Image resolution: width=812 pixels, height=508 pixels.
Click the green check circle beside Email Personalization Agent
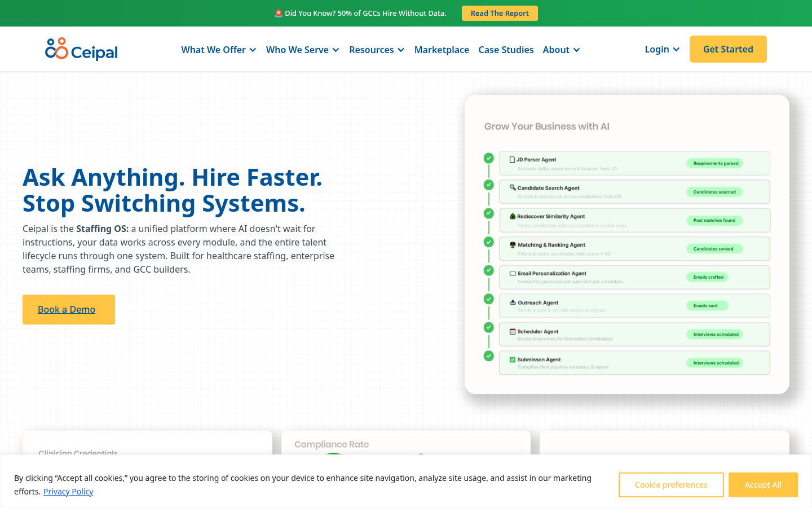(x=489, y=270)
